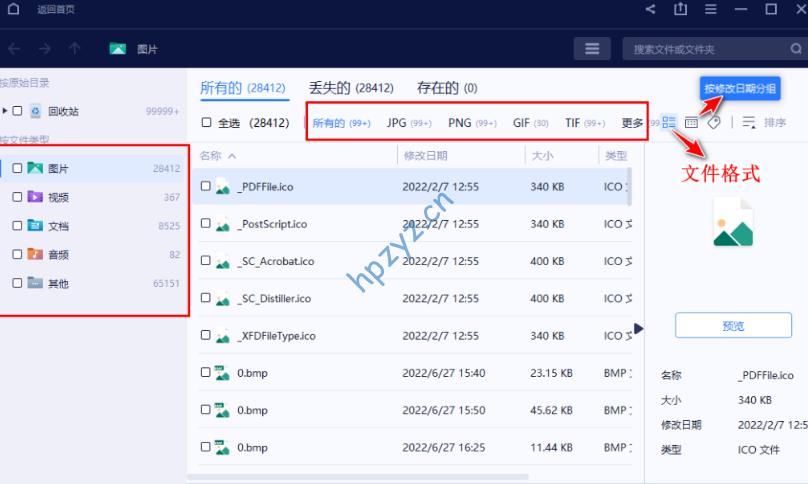Click the tag filter icon
Image resolution: width=808 pixels, height=484 pixels.
[714, 122]
